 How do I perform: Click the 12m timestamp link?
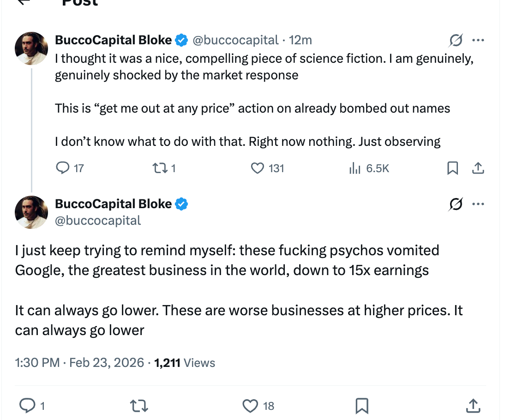301,41
